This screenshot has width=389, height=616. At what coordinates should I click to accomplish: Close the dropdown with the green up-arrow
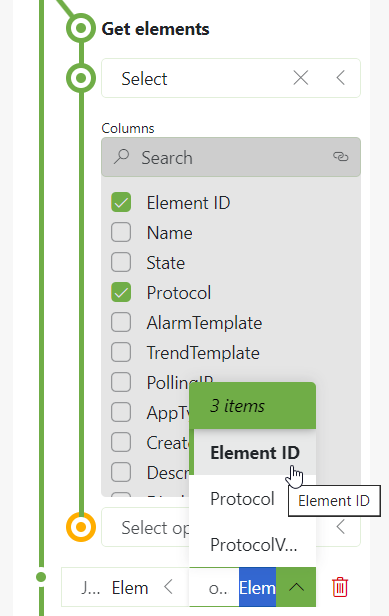[x=296, y=587]
